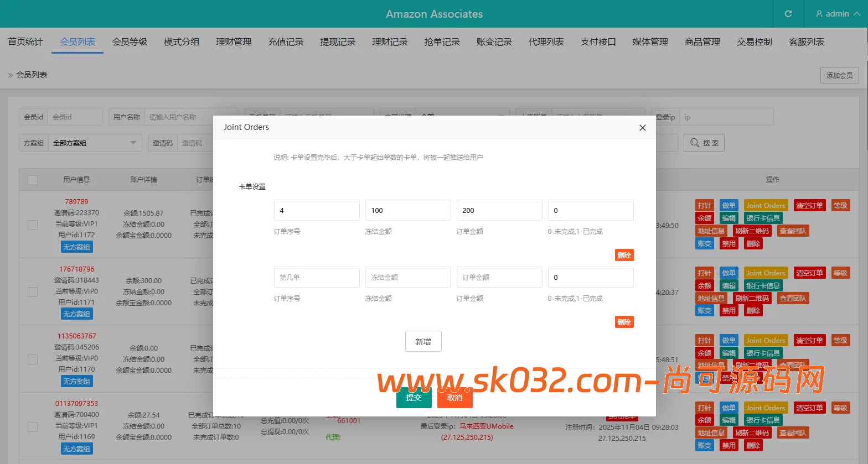
Task: Delete the second card order row
Action: 624,322
